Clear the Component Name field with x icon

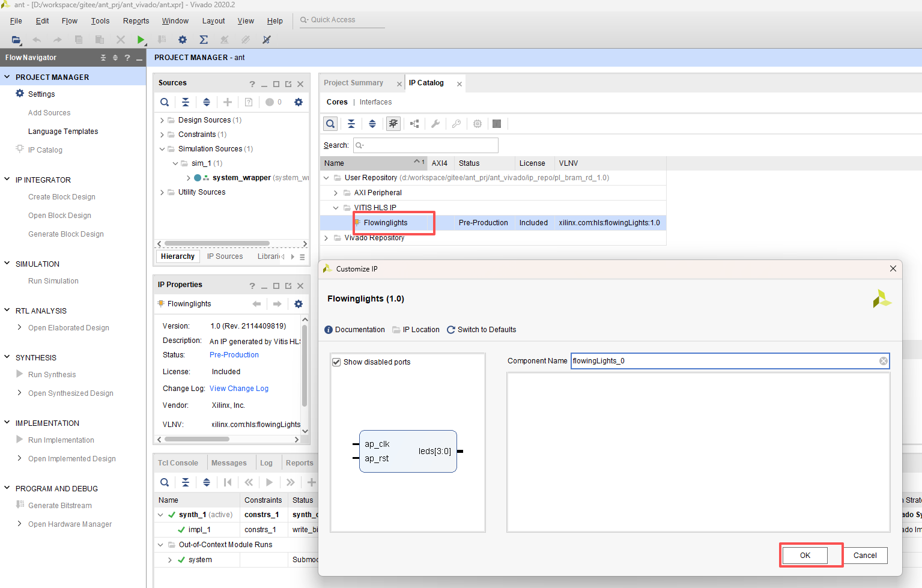coord(884,361)
